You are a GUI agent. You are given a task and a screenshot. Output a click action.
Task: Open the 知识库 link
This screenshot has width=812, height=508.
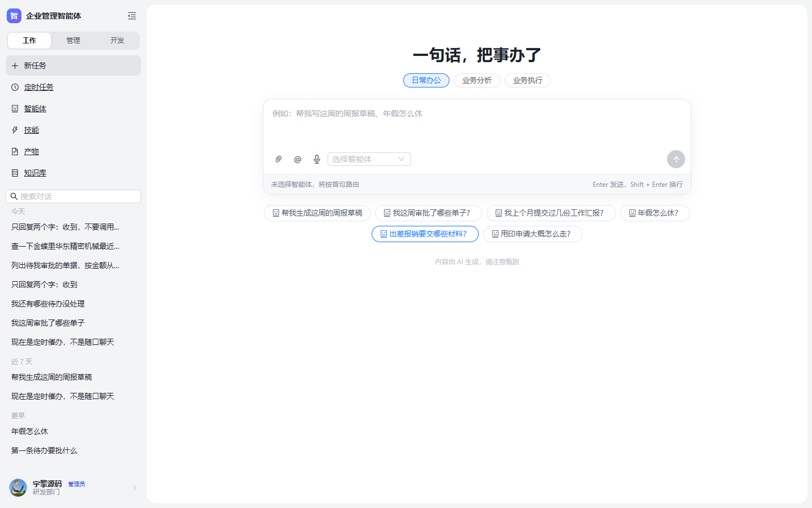point(35,173)
